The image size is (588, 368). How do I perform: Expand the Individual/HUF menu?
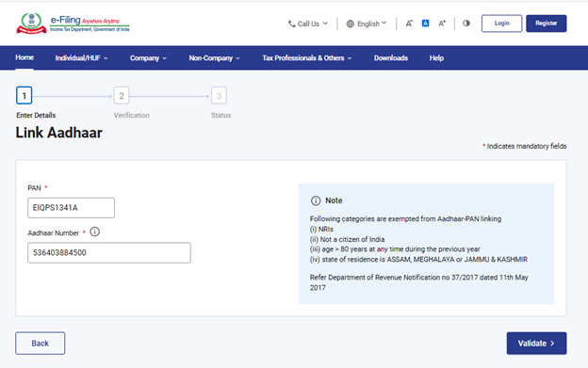[81, 58]
